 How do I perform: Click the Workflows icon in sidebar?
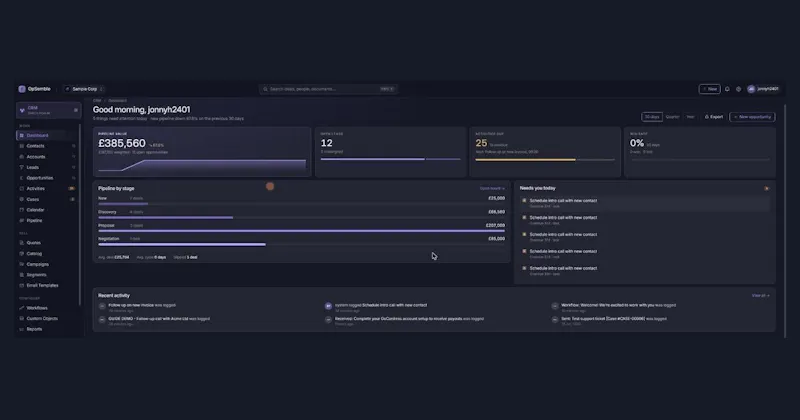pos(21,308)
